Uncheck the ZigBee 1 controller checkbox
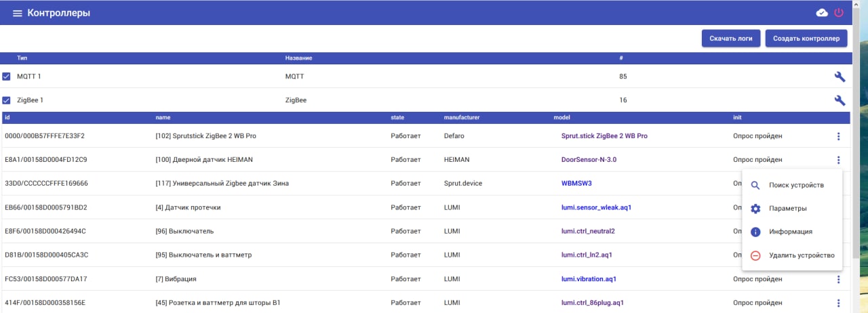 click(7, 100)
